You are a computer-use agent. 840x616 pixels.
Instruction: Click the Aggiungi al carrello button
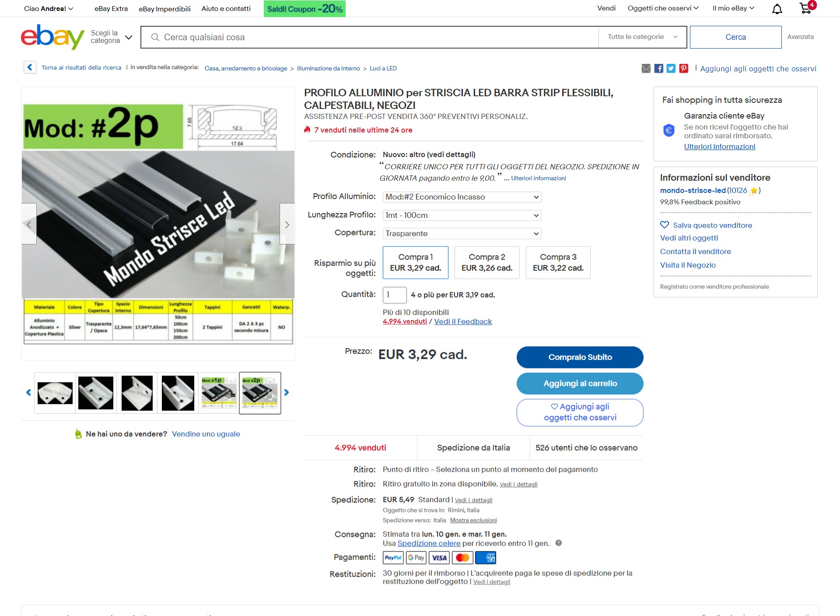(x=580, y=384)
